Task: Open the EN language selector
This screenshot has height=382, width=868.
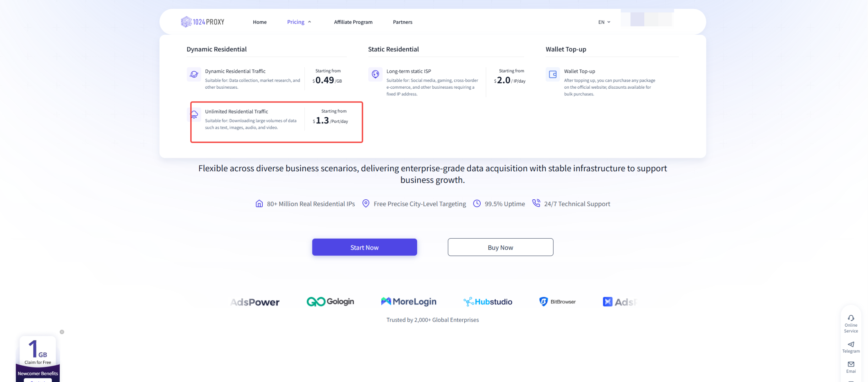Action: point(604,22)
